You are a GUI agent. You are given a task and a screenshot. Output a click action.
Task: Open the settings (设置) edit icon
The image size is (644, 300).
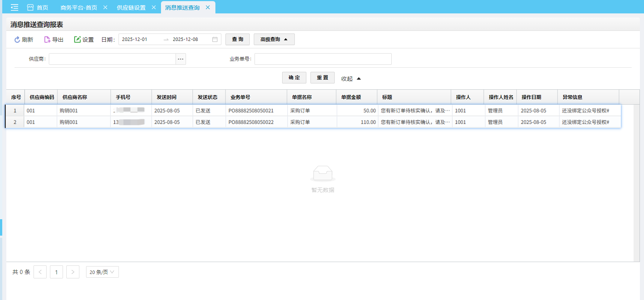pos(77,39)
